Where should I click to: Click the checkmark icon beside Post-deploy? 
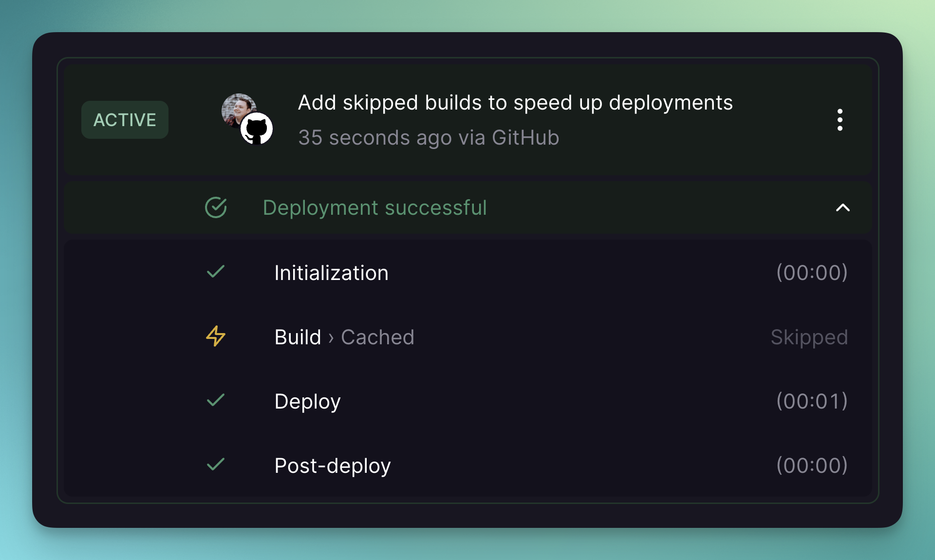click(215, 465)
